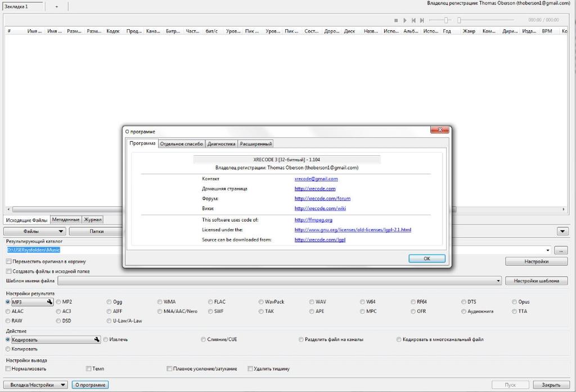Click the play playback icon
Viewport: 576px width, 392px height.
click(405, 20)
